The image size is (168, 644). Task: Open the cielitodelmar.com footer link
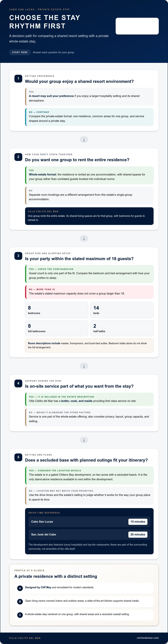coord(148,638)
